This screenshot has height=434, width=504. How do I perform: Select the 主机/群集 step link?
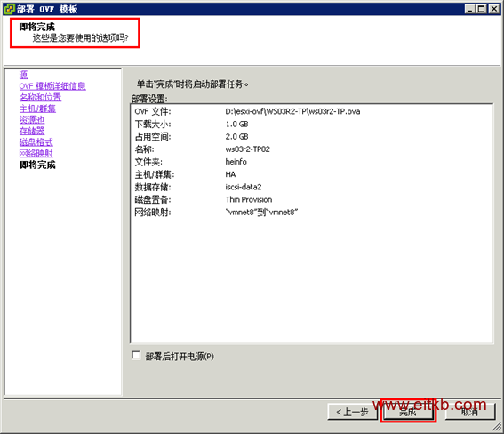pos(37,108)
